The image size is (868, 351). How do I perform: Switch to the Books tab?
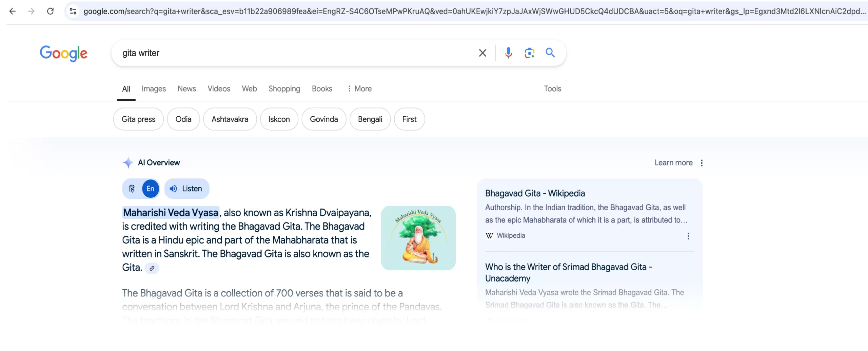pyautogui.click(x=322, y=89)
